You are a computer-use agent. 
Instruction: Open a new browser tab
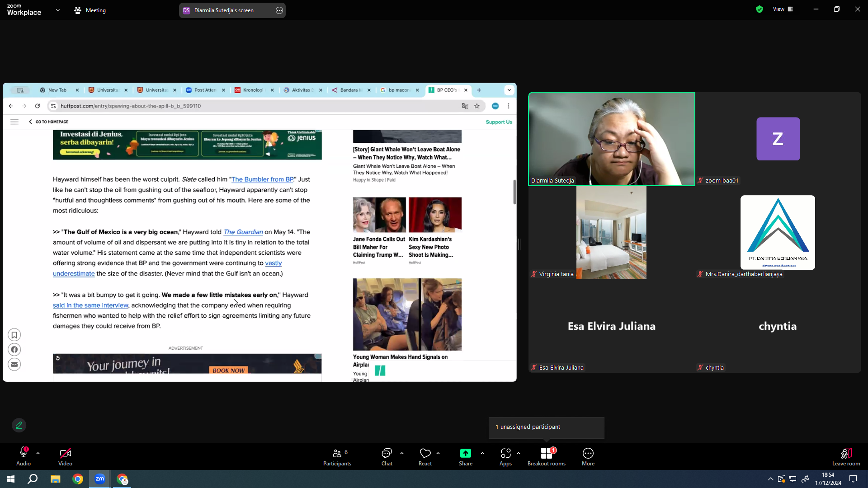(x=479, y=90)
